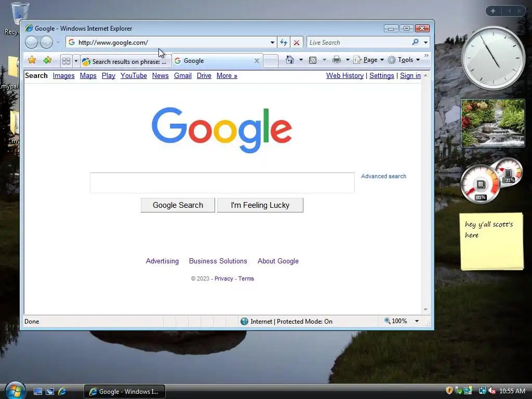Open the Maps link
The image size is (532, 399).
pos(88,76)
